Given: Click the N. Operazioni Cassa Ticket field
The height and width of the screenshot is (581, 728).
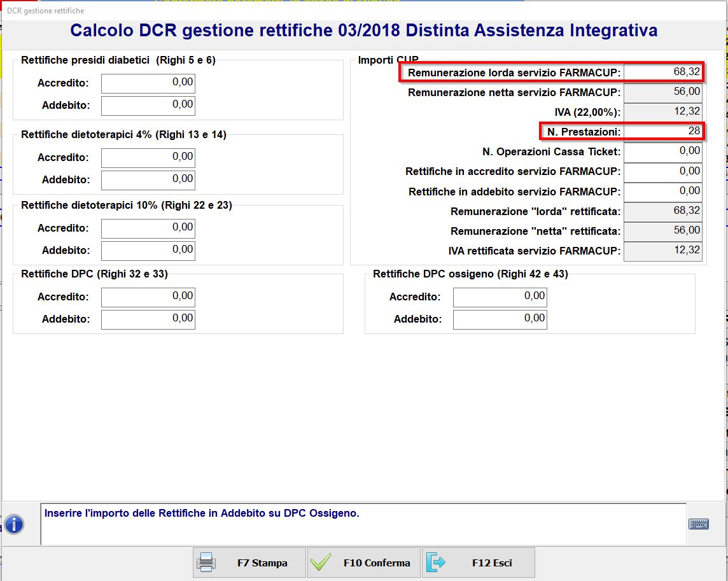Looking at the screenshot, I should (662, 152).
